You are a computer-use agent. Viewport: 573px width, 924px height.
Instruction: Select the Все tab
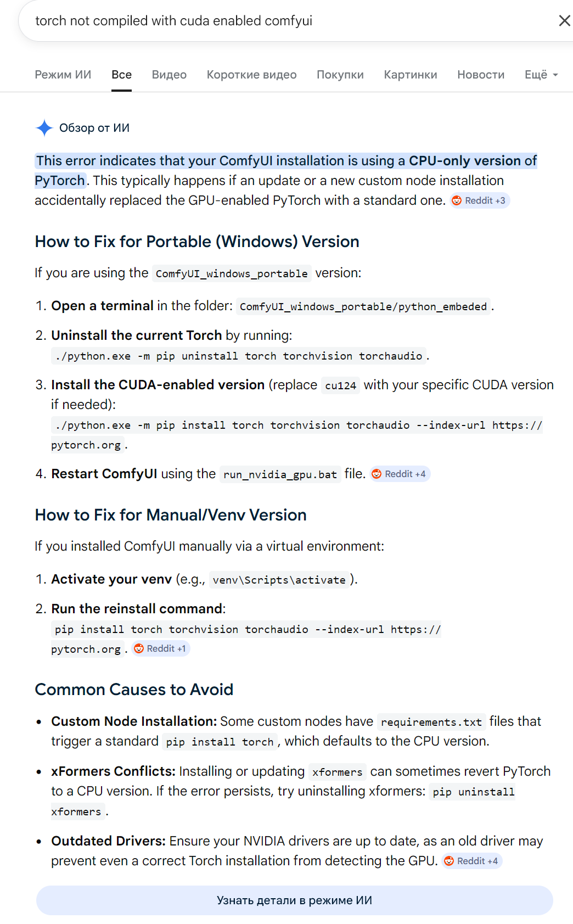coord(121,75)
